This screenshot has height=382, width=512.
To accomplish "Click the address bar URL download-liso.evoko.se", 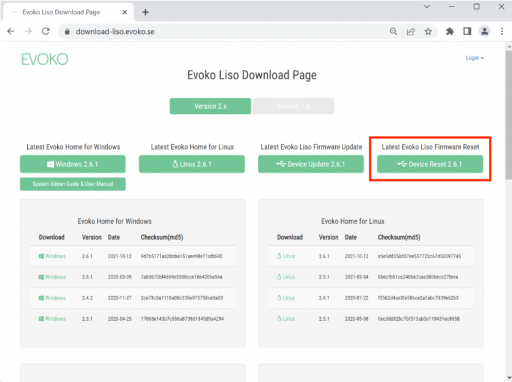I will (115, 32).
